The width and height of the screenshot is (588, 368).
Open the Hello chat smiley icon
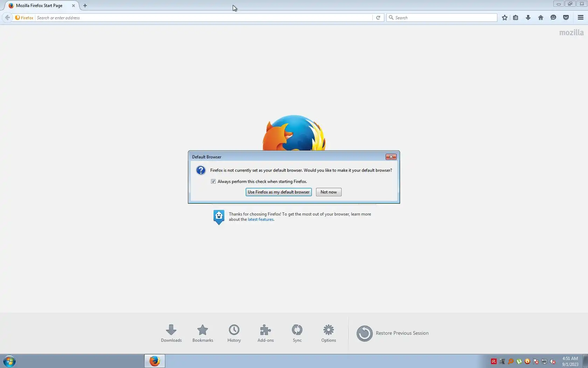point(553,18)
